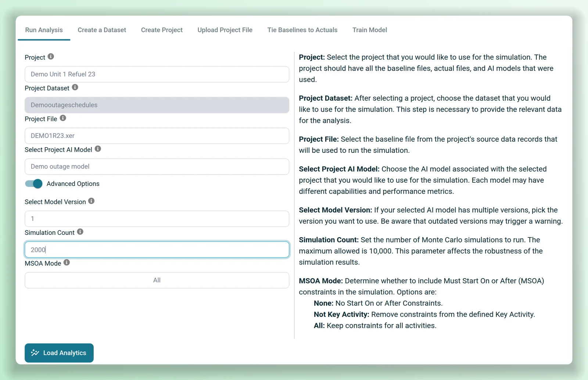The image size is (588, 380).
Task: Click the Select Model Version: help heading
Action: tap(336, 210)
